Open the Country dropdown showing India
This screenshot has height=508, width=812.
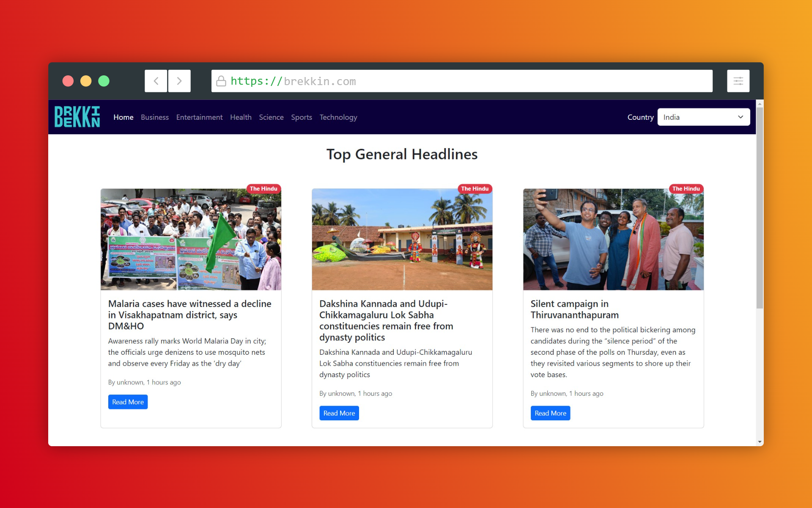703,117
